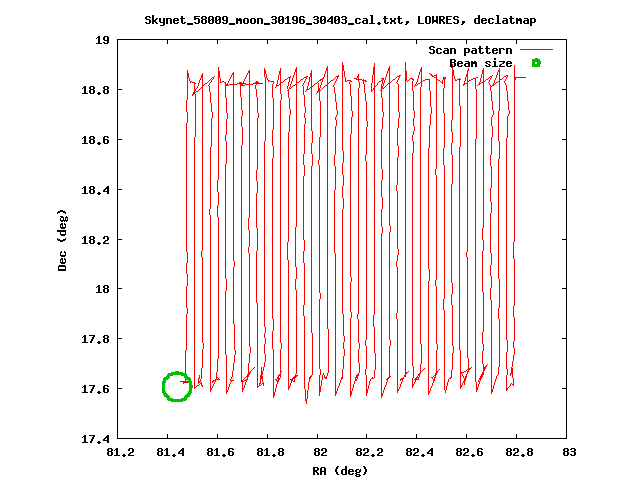Click the 81.4 RA tick label
This screenshot has width=640, height=480.
coord(170,452)
